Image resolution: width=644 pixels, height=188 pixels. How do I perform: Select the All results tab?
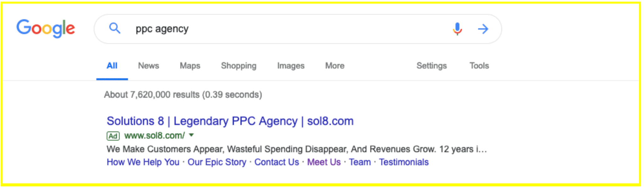pyautogui.click(x=112, y=66)
